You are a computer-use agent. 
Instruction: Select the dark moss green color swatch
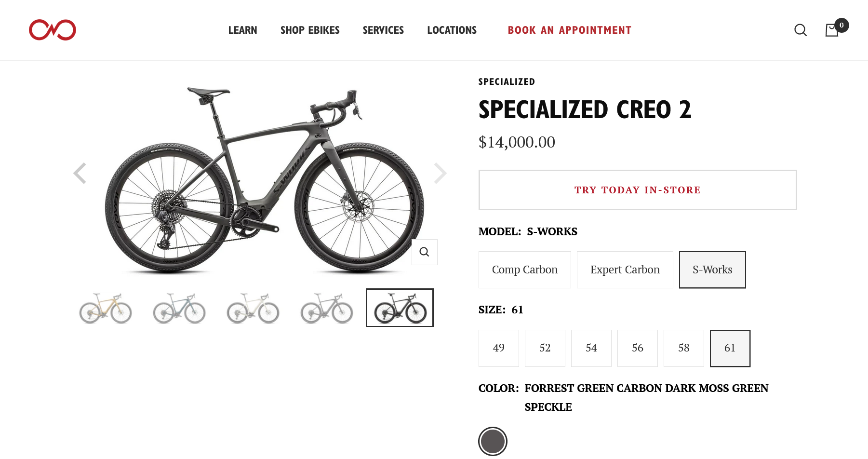[493, 441]
